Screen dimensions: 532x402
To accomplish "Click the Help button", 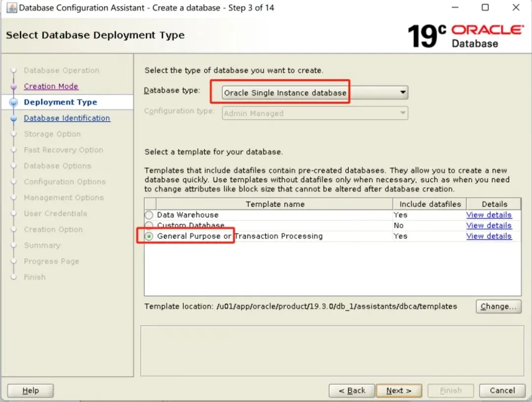I will click(30, 391).
